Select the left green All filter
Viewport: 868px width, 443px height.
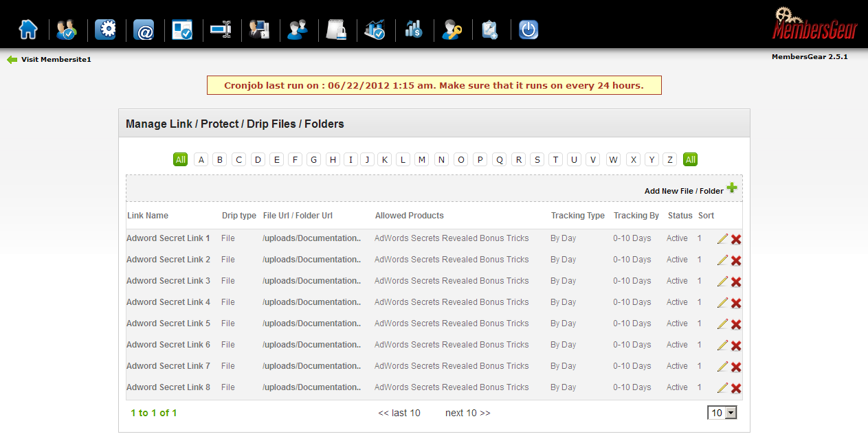[180, 159]
